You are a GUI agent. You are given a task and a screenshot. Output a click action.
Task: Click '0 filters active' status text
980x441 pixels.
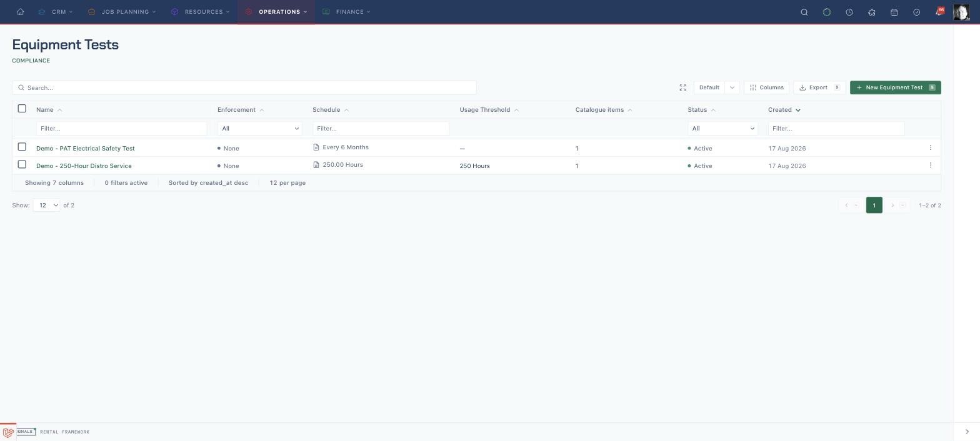tap(126, 183)
